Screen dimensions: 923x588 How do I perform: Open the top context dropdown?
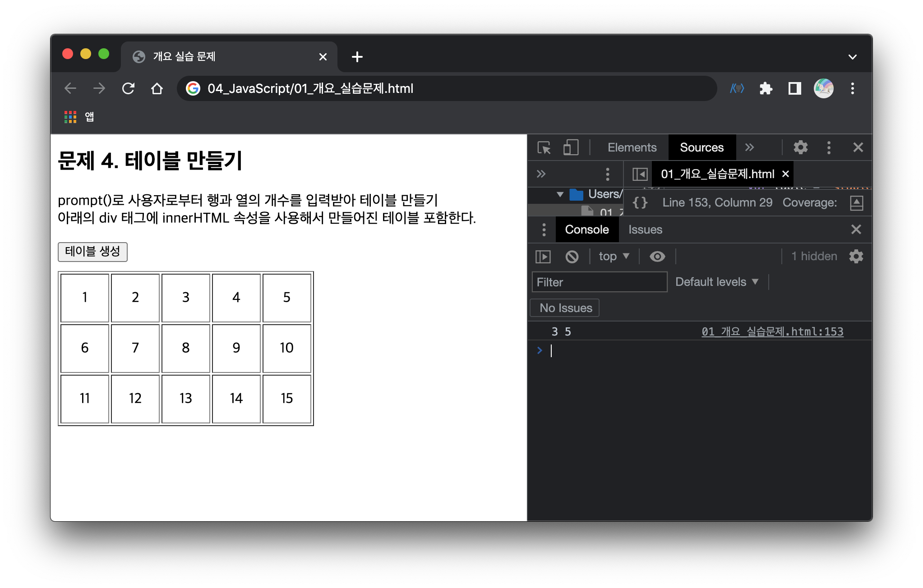(614, 257)
